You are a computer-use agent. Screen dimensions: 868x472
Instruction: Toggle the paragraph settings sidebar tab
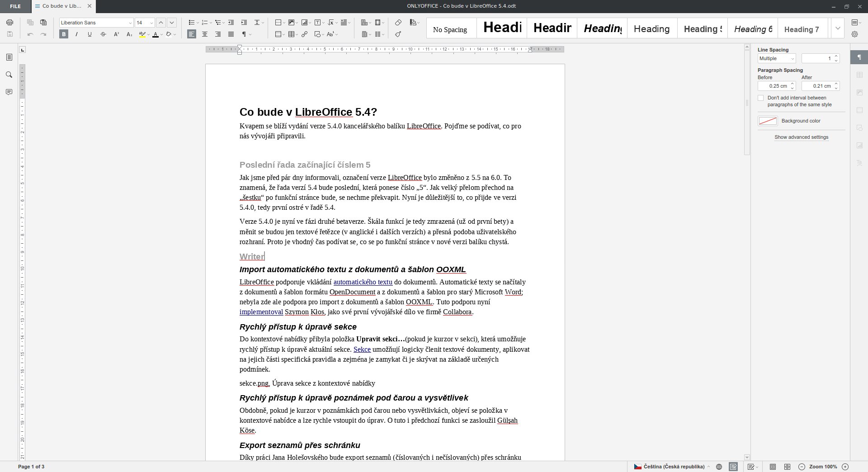click(859, 57)
